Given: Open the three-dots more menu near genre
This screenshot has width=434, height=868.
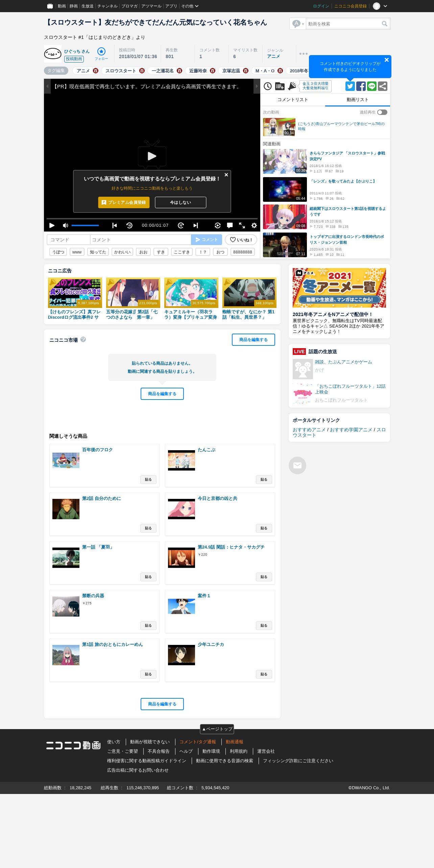Looking at the screenshot, I should coord(304,54).
